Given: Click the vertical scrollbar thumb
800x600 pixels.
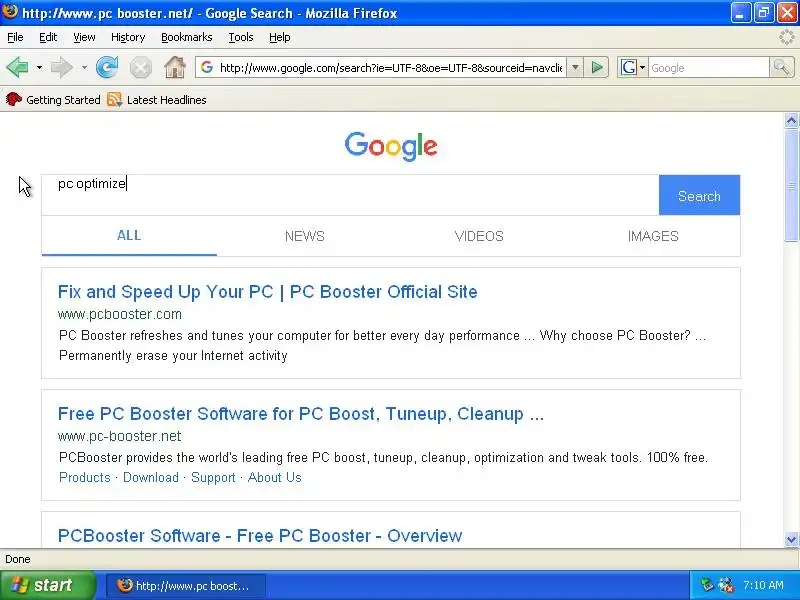Looking at the screenshot, I should [x=791, y=185].
